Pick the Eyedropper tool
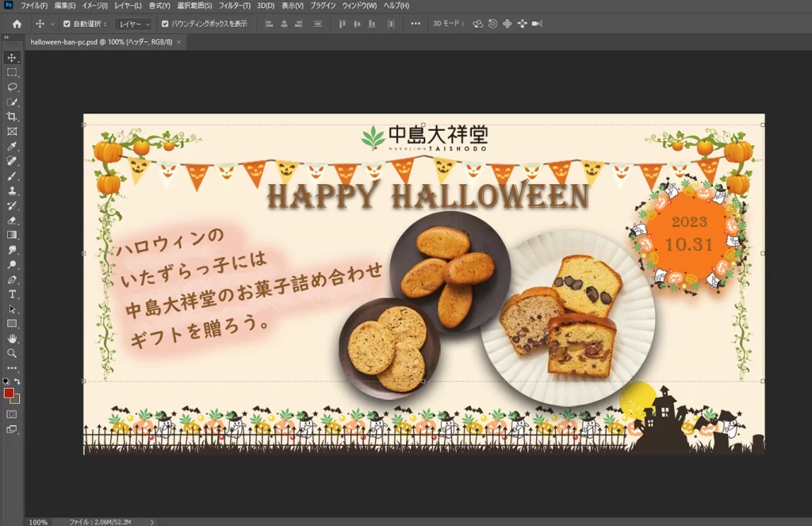Viewport: 812px width, 526px height. click(12, 147)
